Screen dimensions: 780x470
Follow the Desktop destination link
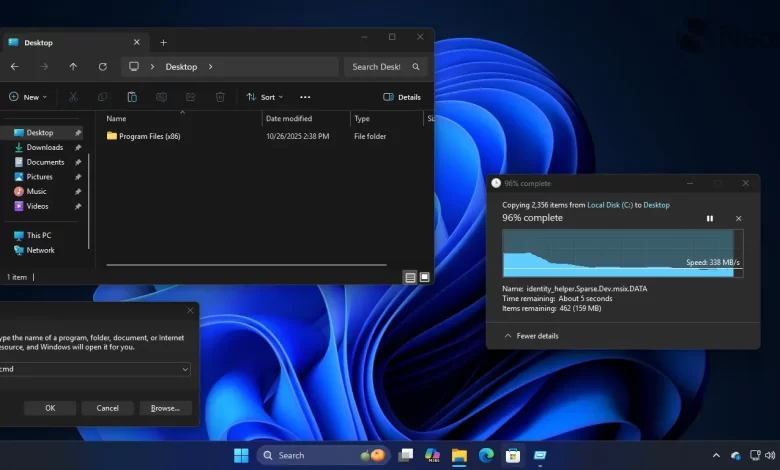[657, 205]
